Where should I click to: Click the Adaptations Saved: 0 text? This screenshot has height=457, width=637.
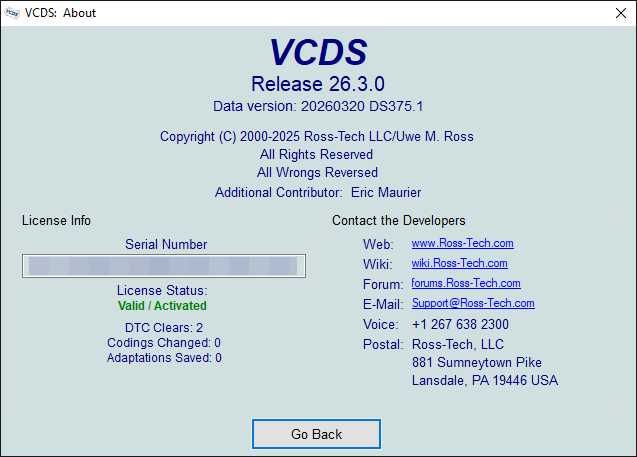point(164,357)
